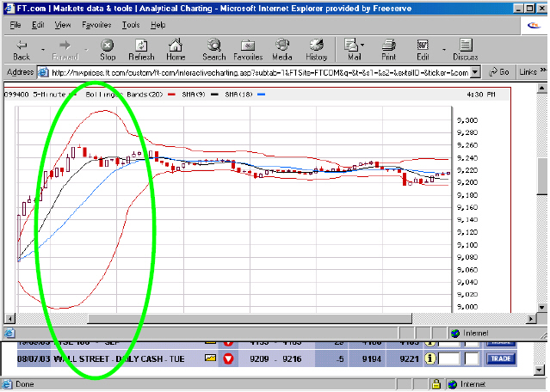The height and width of the screenshot is (392, 550).
Task: Expand the Forward button history arrow
Action: point(86,50)
